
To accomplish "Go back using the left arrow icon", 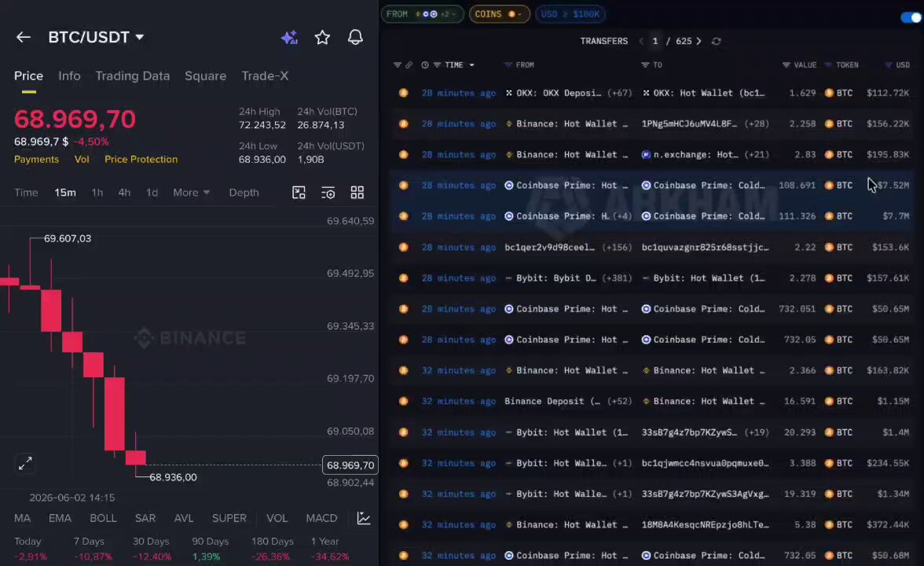I will tap(23, 37).
